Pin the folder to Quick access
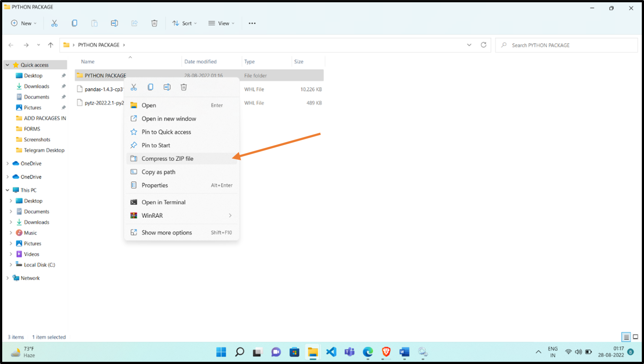 coord(166,132)
